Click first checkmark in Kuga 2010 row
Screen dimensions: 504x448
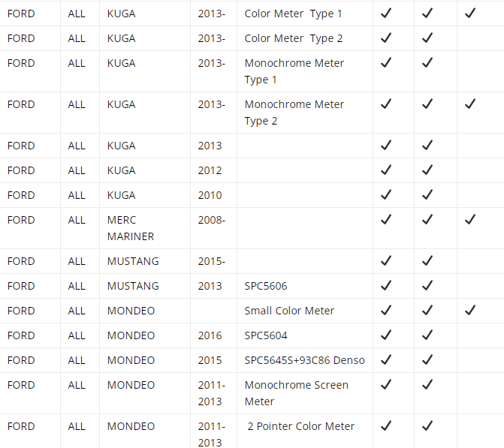[386, 195]
